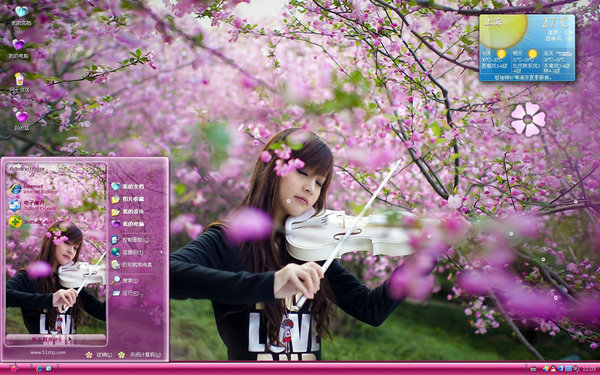
Task: Open Outlook Express email in Start menu
Action: point(33,205)
